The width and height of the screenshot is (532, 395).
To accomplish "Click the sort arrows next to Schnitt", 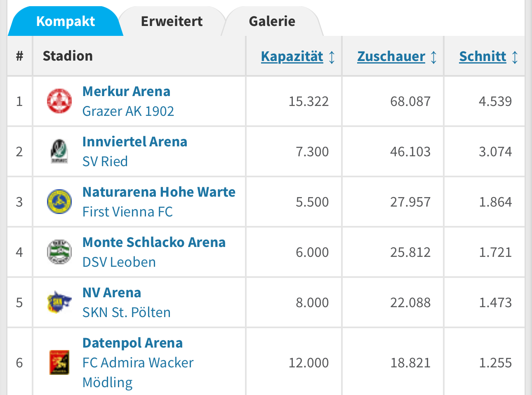I will 515,57.
